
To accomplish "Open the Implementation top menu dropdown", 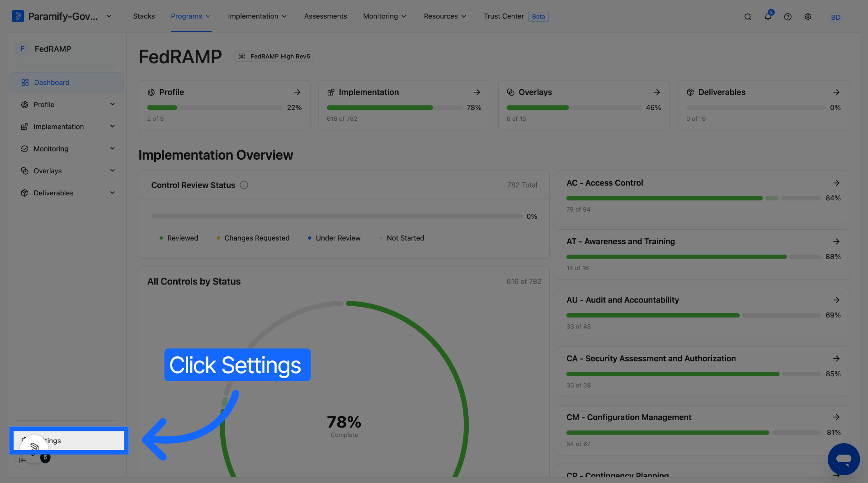I will tap(257, 16).
